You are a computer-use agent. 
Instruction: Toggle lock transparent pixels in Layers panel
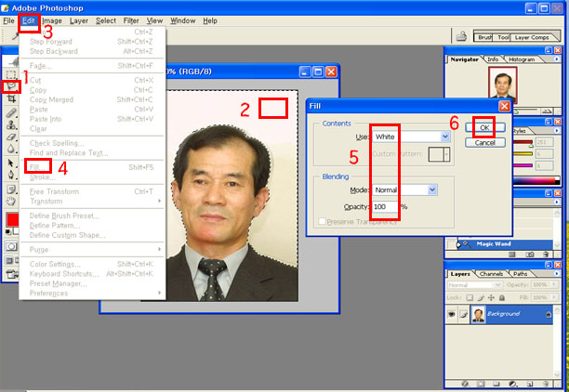(470, 298)
